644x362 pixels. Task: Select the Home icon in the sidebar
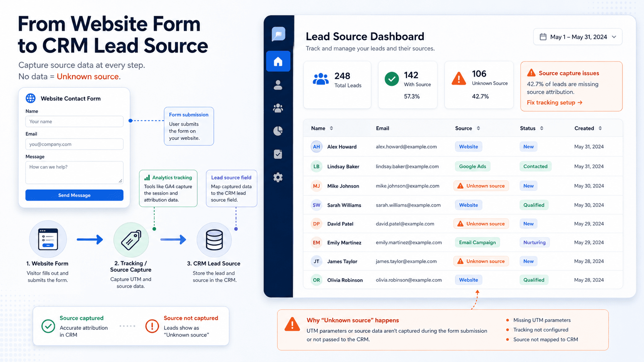(x=278, y=62)
